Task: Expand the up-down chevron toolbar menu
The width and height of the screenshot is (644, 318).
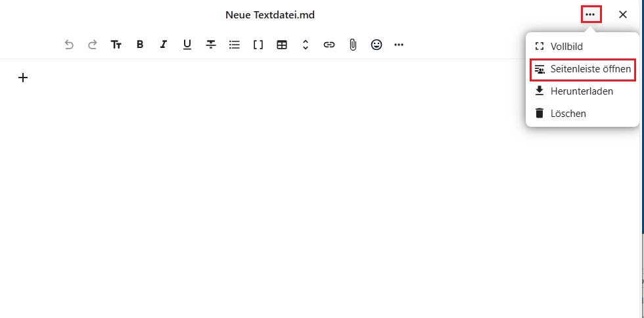Action: pyautogui.click(x=306, y=45)
